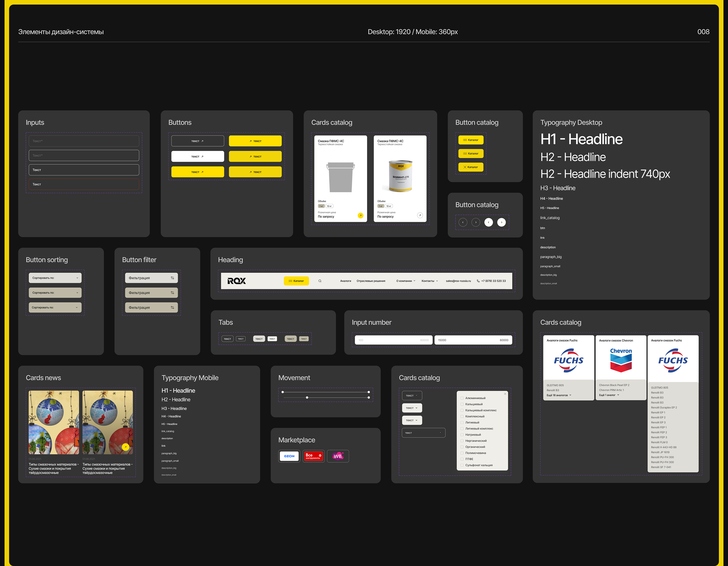Click the white filled right-arrow carousel button
728x566 pixels.
(x=501, y=222)
